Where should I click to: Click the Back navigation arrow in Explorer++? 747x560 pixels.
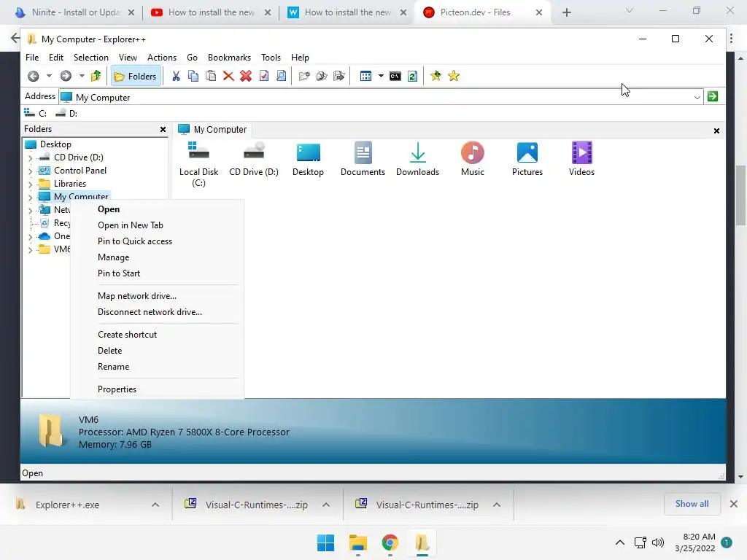pyautogui.click(x=34, y=76)
